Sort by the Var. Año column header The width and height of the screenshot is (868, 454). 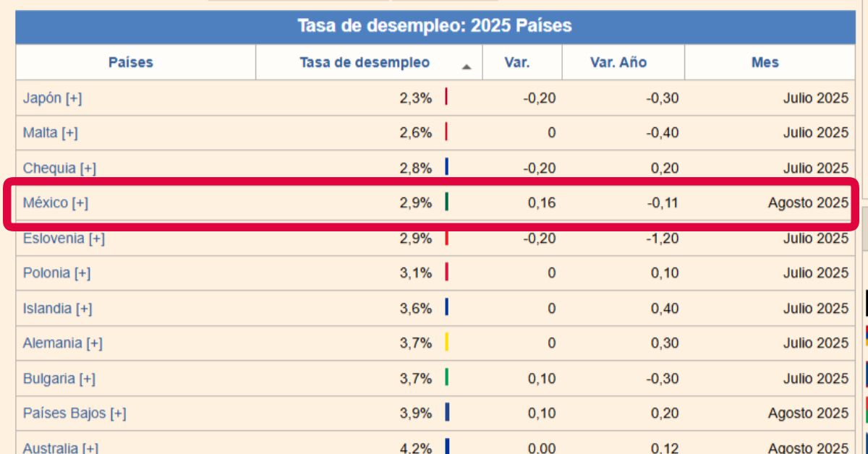click(618, 63)
